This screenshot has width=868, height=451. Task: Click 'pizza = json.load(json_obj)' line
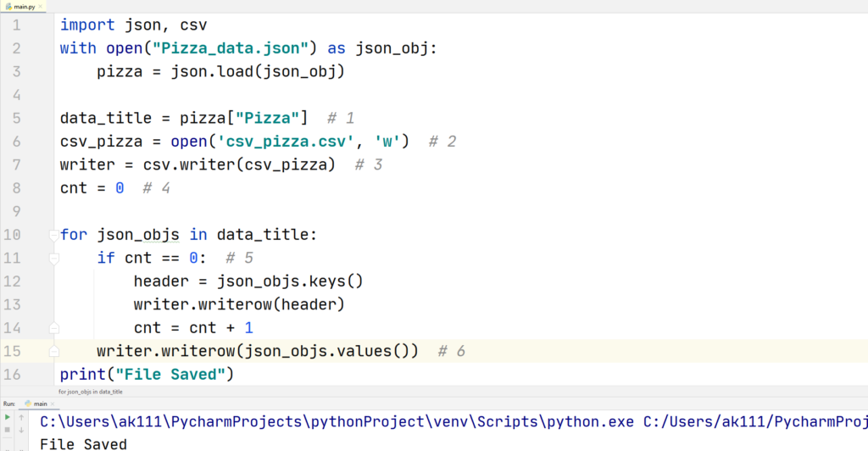coord(221,72)
